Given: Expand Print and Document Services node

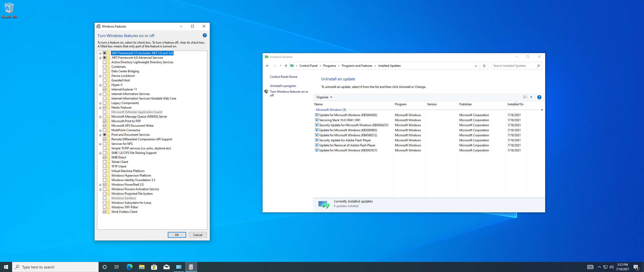Looking at the screenshot, I should coord(100,135).
